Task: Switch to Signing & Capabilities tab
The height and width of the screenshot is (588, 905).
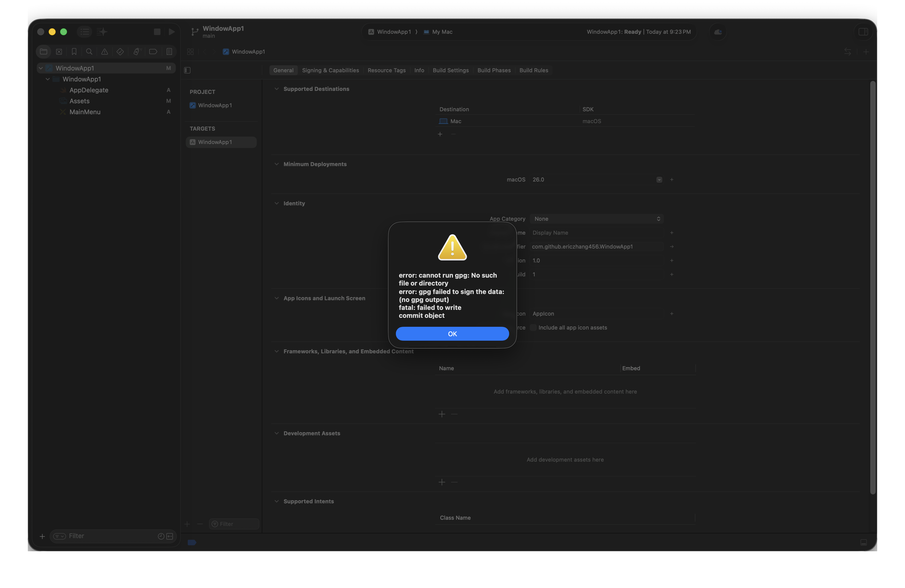Action: 330,70
